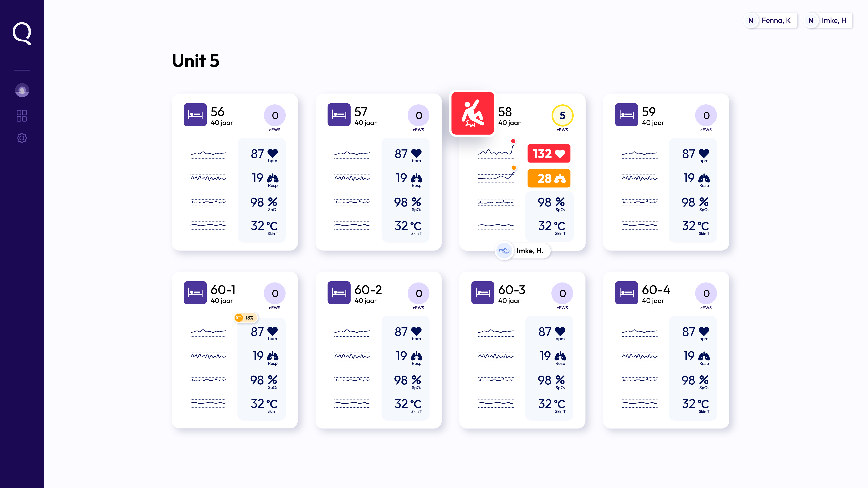Click the red fall alert icon on bed 58

[472, 113]
